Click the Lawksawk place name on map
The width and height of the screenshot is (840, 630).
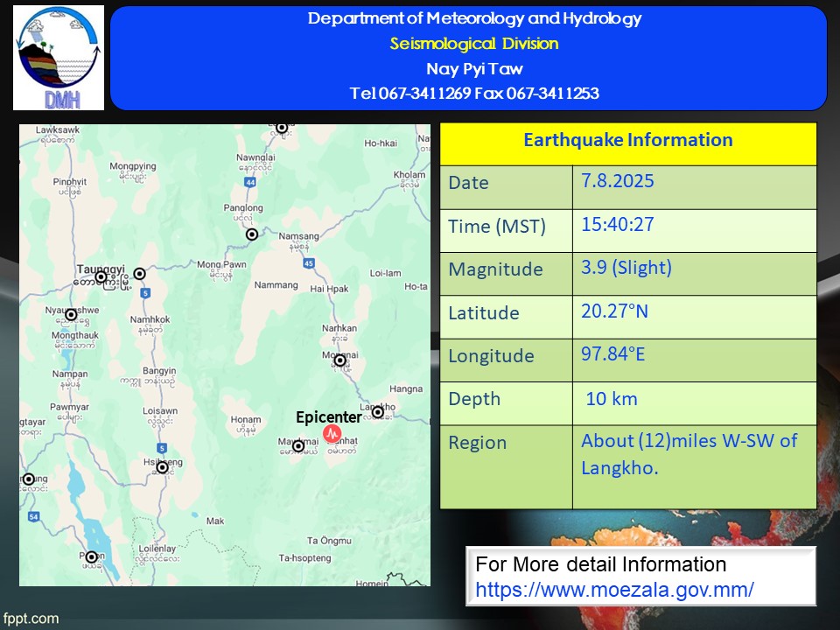[x=58, y=129]
